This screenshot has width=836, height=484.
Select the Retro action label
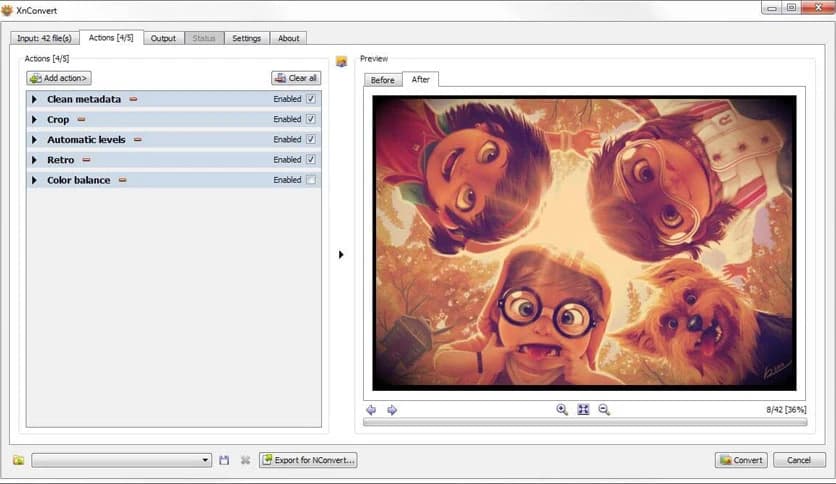pos(60,160)
